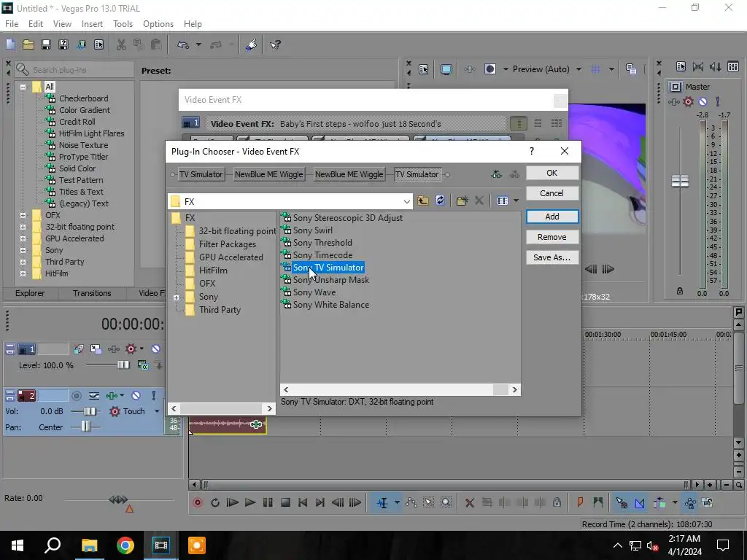Click the New project icon in main toolbar
Viewport: 747px width, 560px height.
coord(10,44)
